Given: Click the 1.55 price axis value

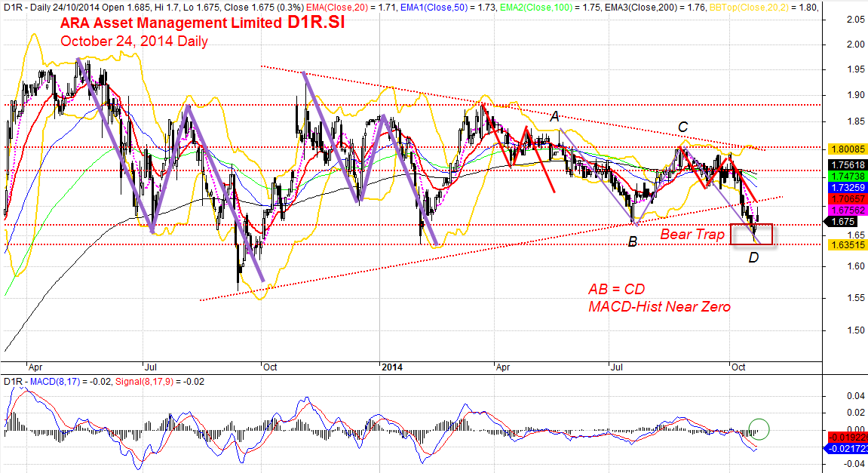Looking at the screenshot, I should click(856, 298).
